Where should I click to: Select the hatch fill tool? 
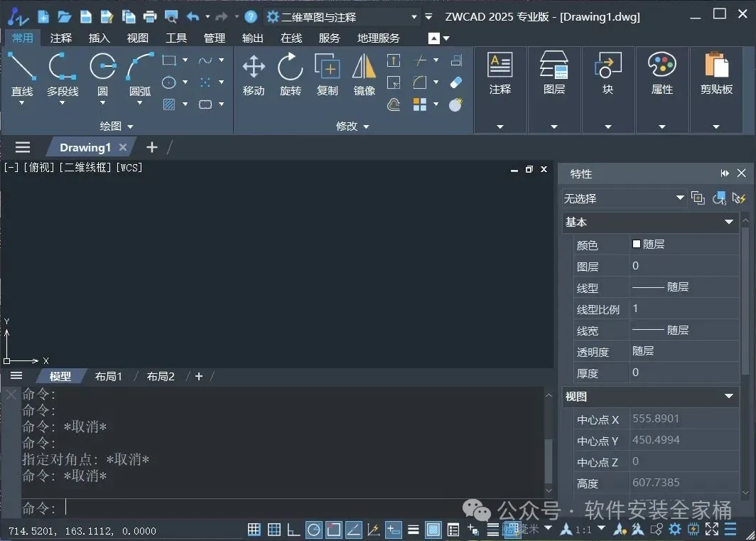tap(169, 105)
